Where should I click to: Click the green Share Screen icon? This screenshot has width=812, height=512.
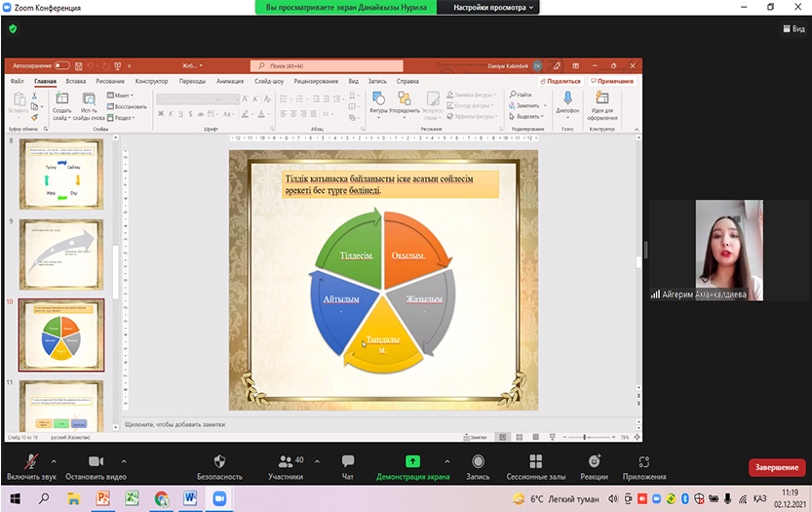coord(412,461)
